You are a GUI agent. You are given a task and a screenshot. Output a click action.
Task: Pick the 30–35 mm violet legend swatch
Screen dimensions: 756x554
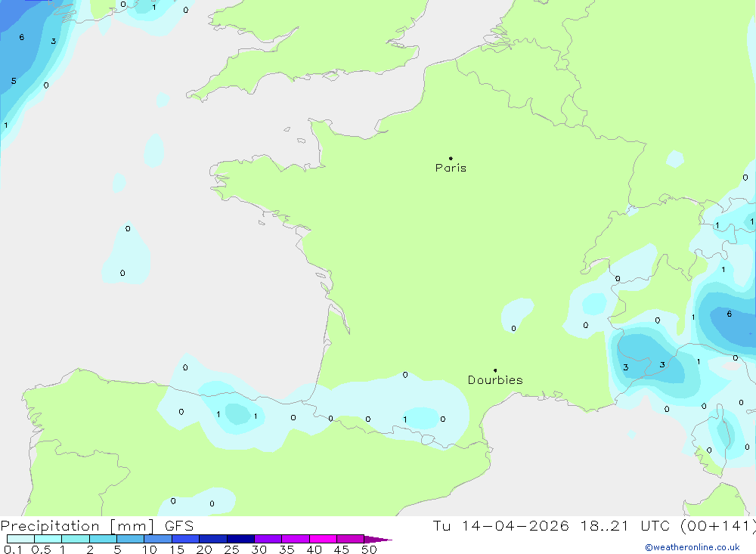pyautogui.click(x=268, y=539)
